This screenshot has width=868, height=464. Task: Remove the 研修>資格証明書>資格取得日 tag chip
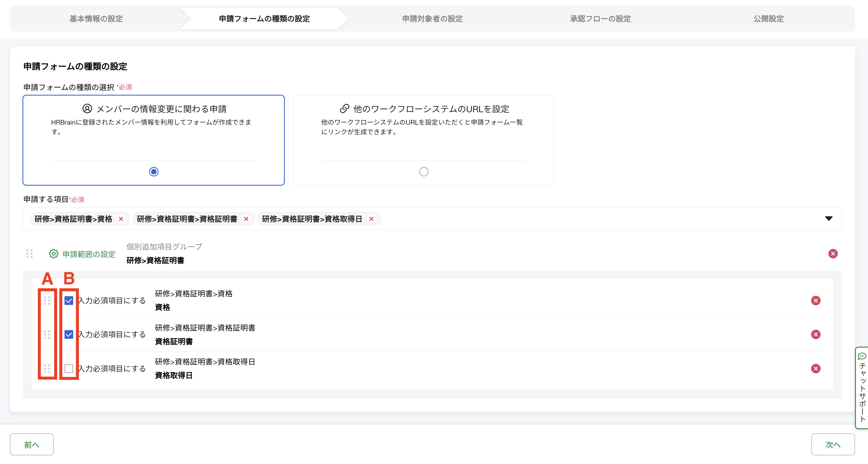tap(371, 219)
